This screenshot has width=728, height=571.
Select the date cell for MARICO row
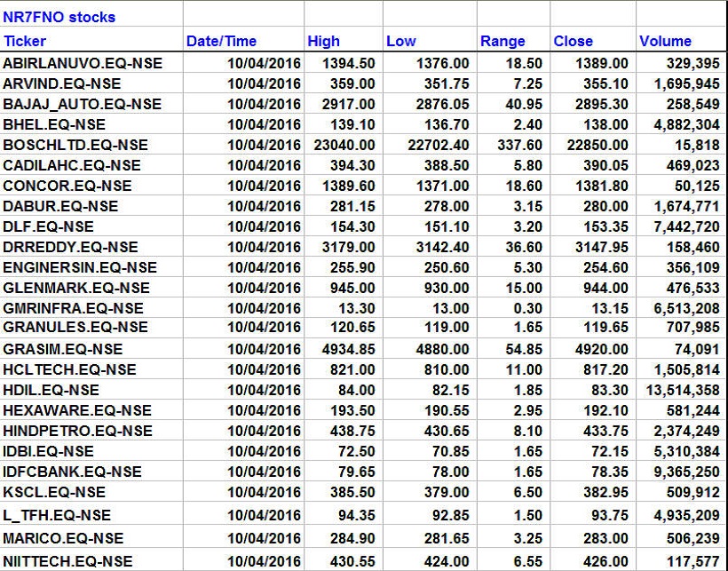265,538
